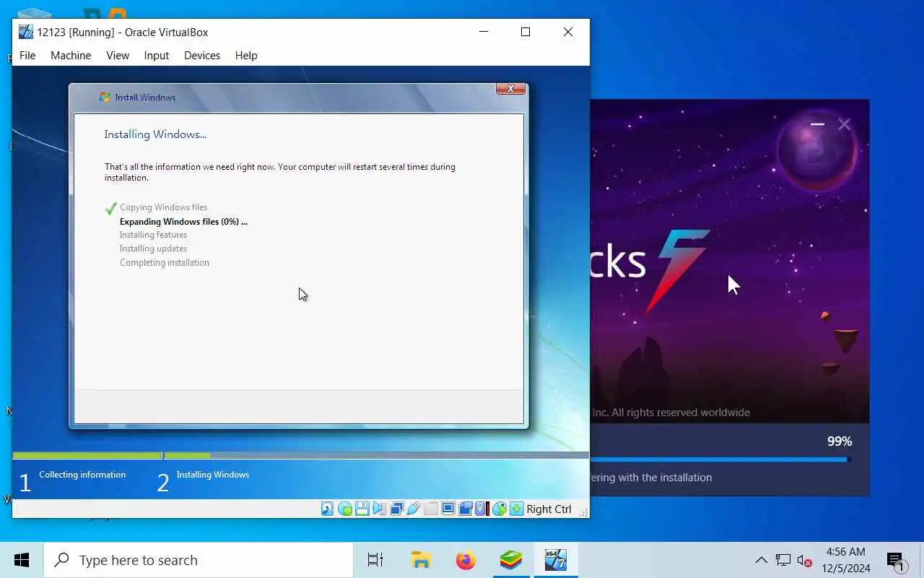Click the VirtualBox title bar VM icon
The width and height of the screenshot is (924, 578).
[26, 32]
